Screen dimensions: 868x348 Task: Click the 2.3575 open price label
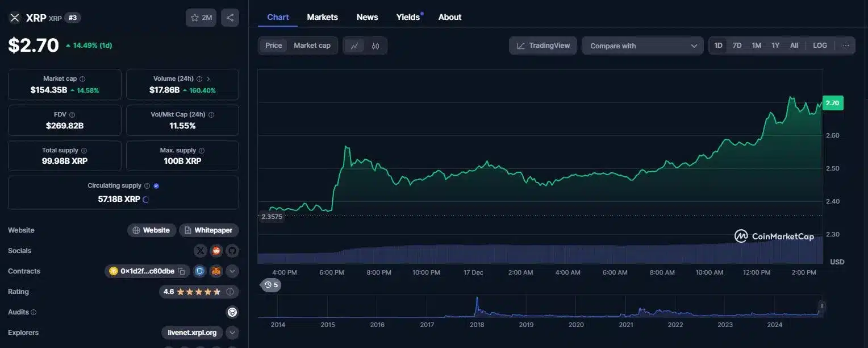(x=272, y=217)
